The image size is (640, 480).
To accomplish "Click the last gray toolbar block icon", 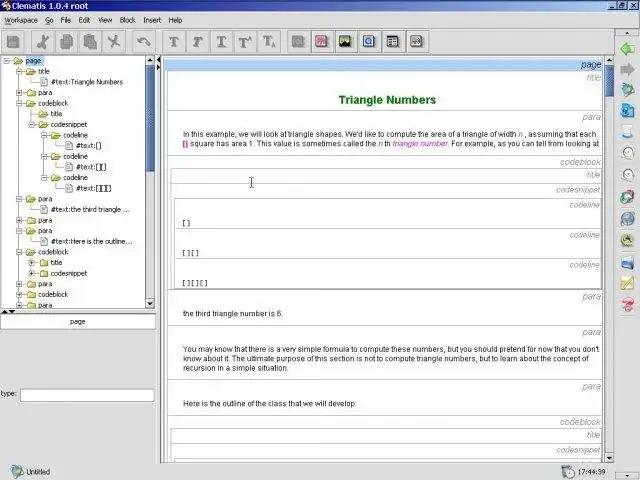I will 416,42.
